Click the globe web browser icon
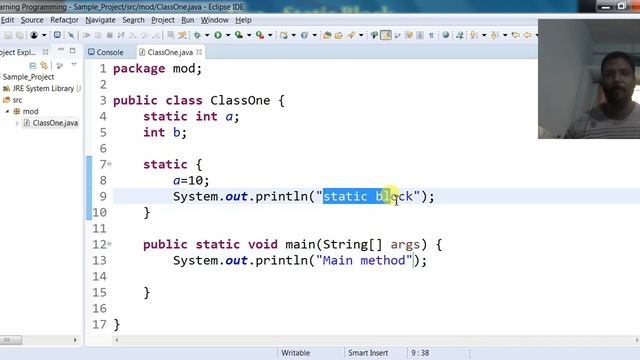 point(446,36)
